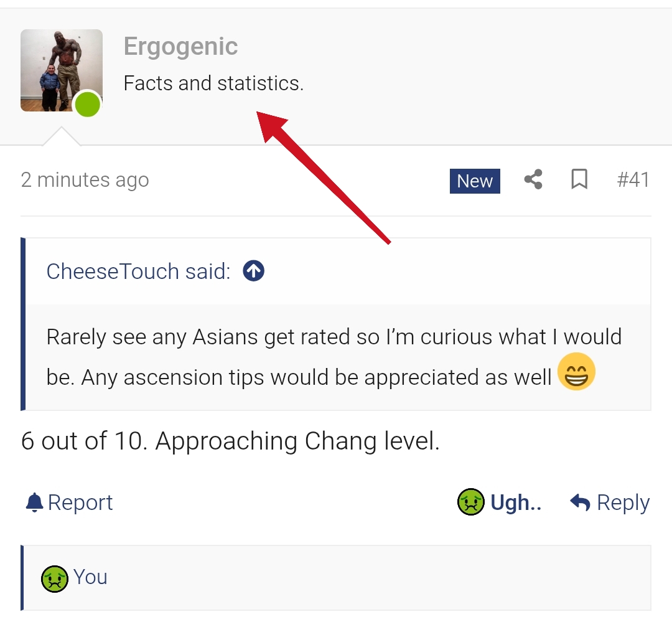The image size is (672, 627).
Task: Jump to the original post via the up-arrow icon
Action: tap(254, 271)
